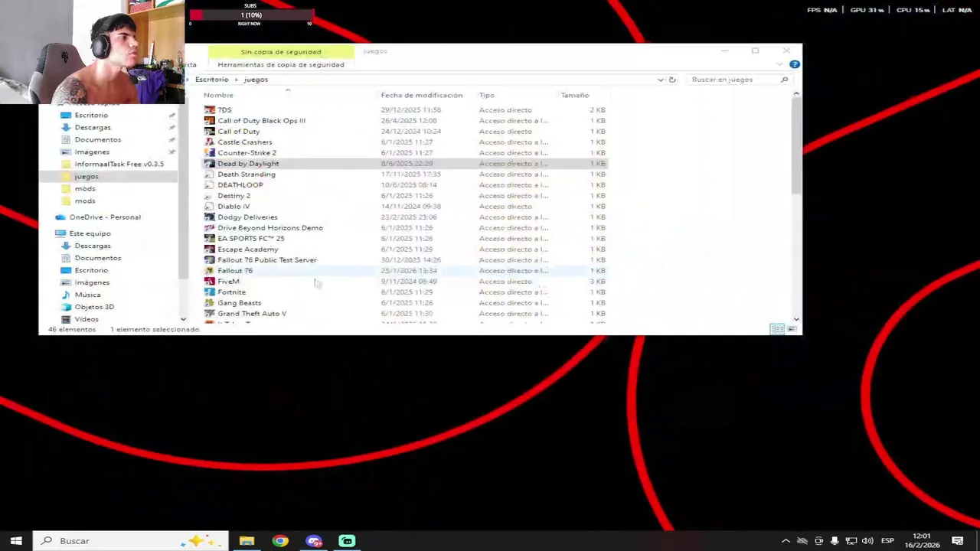
Task: Select the EA SPORTS FC 25 icon
Action: (x=210, y=239)
